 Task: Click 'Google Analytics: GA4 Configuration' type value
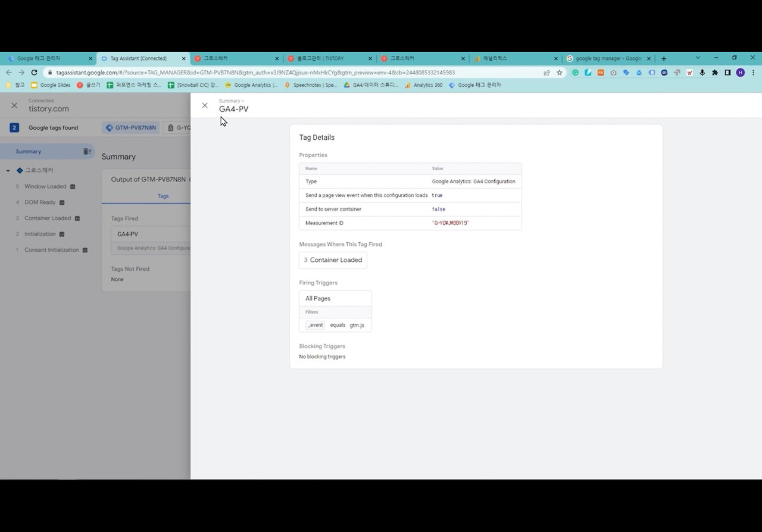tap(474, 181)
